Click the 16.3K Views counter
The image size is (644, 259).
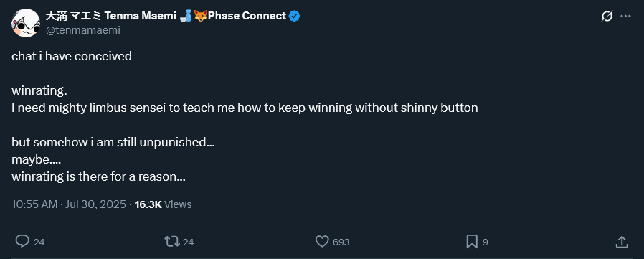[163, 204]
